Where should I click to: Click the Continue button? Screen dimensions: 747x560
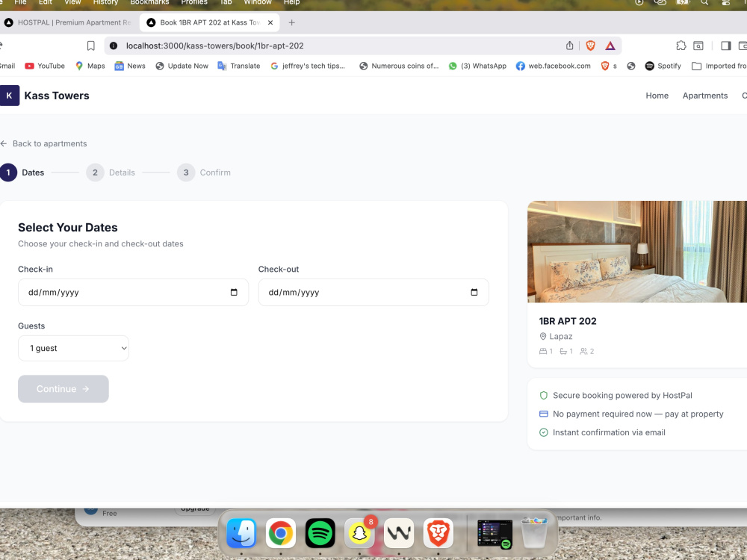63,389
